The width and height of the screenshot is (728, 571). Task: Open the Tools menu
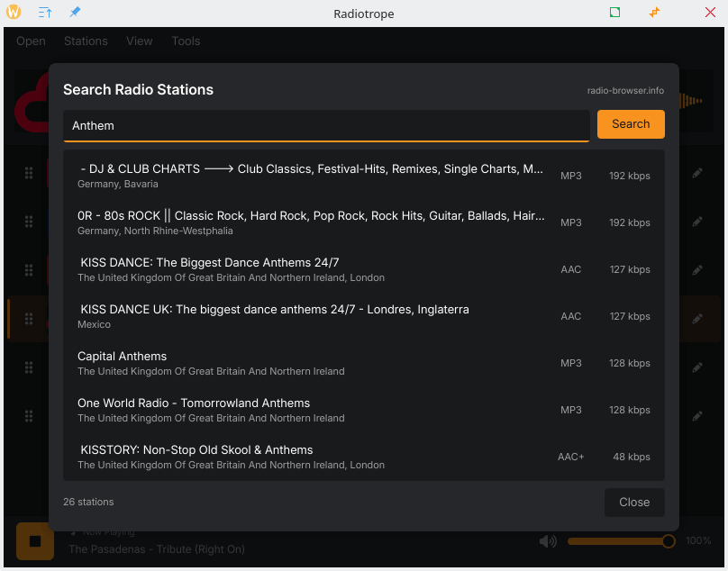tap(186, 41)
